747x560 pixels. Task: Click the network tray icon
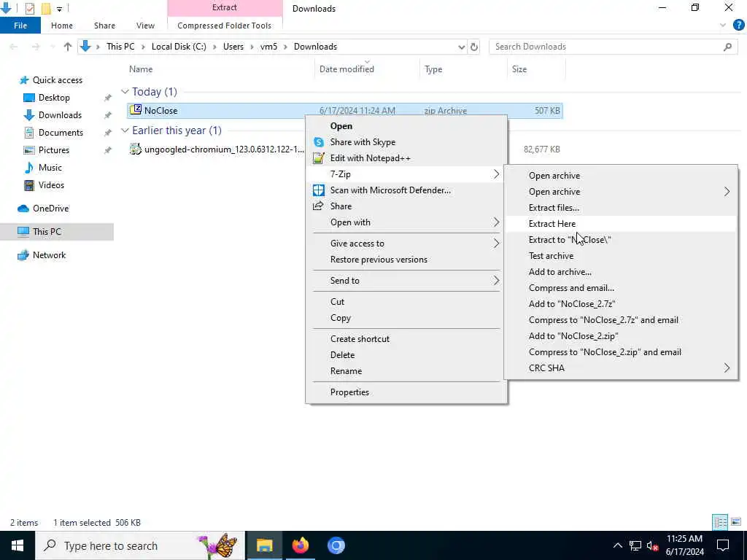coord(635,545)
